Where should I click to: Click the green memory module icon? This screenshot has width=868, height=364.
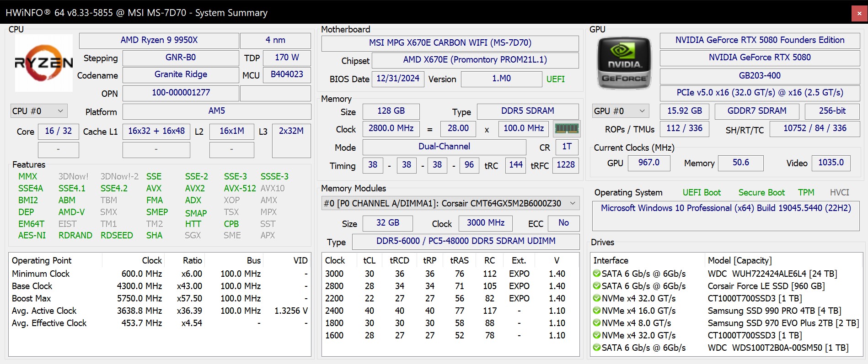(x=567, y=129)
